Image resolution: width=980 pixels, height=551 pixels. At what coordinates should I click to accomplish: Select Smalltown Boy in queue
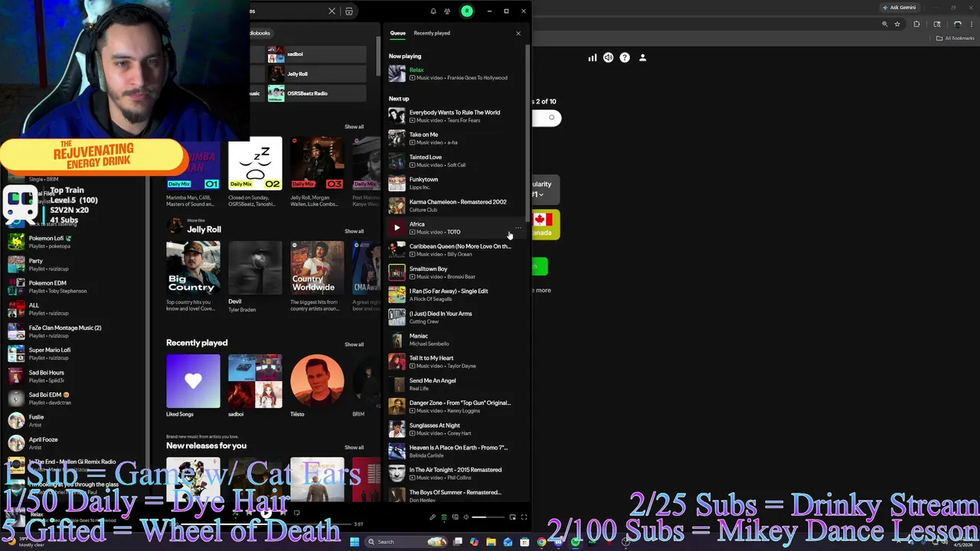(456, 272)
